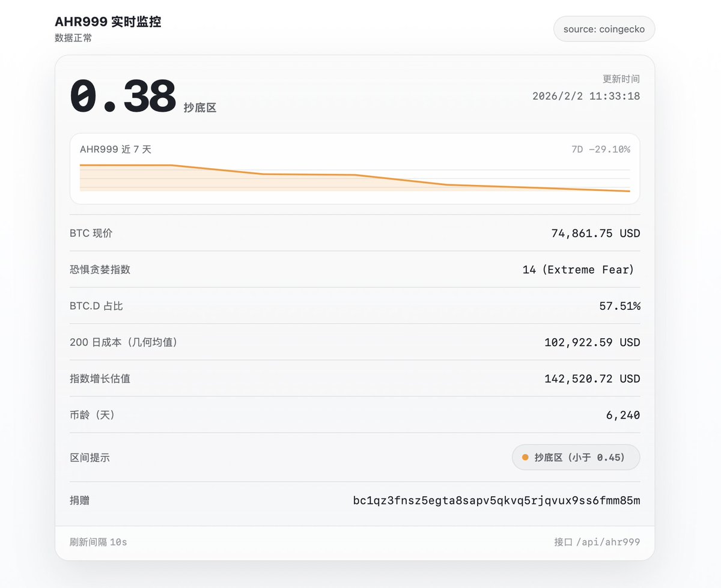Image resolution: width=721 pixels, height=588 pixels.
Task: Click the '数据正常' status text
Action: [73, 38]
